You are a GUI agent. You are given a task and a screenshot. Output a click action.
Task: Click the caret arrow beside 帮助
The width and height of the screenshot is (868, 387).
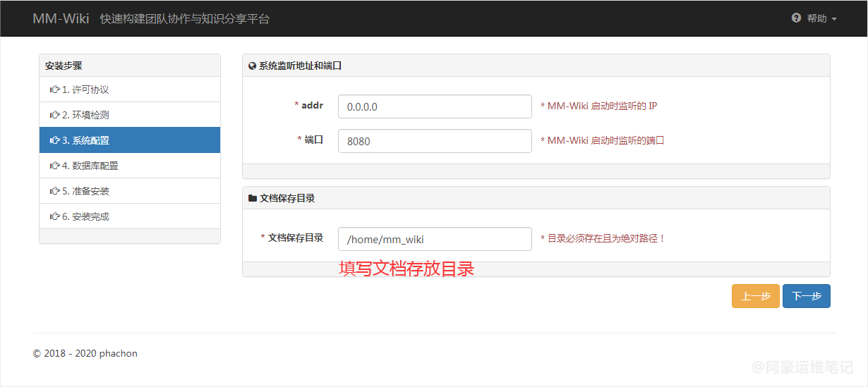click(x=834, y=19)
